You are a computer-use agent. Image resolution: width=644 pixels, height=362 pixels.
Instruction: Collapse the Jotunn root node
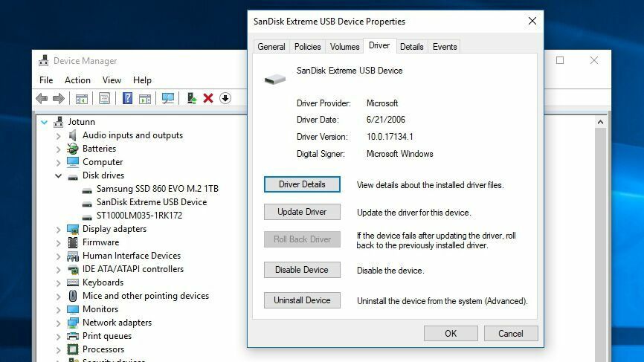[45, 122]
